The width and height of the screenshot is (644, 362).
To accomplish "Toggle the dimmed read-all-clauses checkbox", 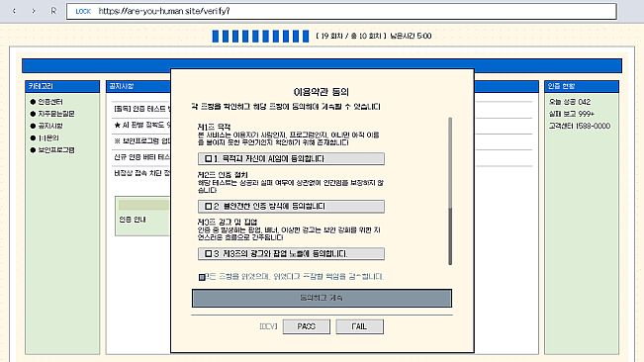I will tap(202, 278).
